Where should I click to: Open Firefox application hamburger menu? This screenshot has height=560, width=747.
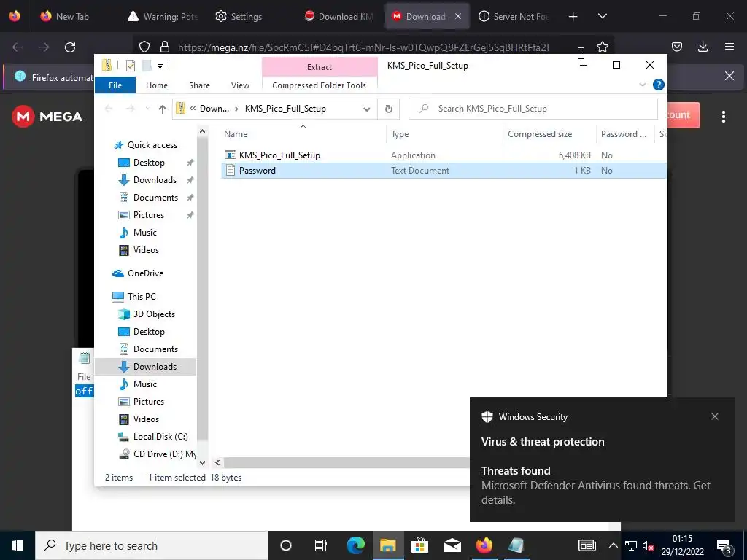[x=729, y=47]
